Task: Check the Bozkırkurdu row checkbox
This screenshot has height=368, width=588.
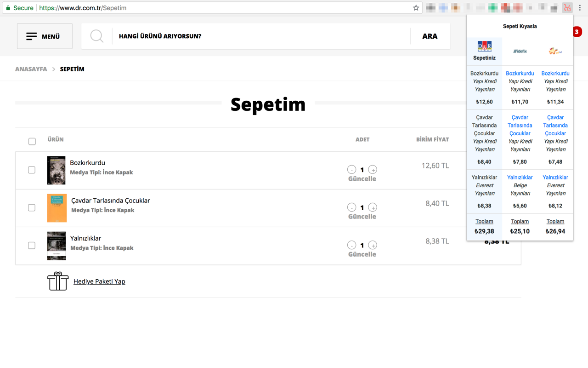Action: pos(32,170)
